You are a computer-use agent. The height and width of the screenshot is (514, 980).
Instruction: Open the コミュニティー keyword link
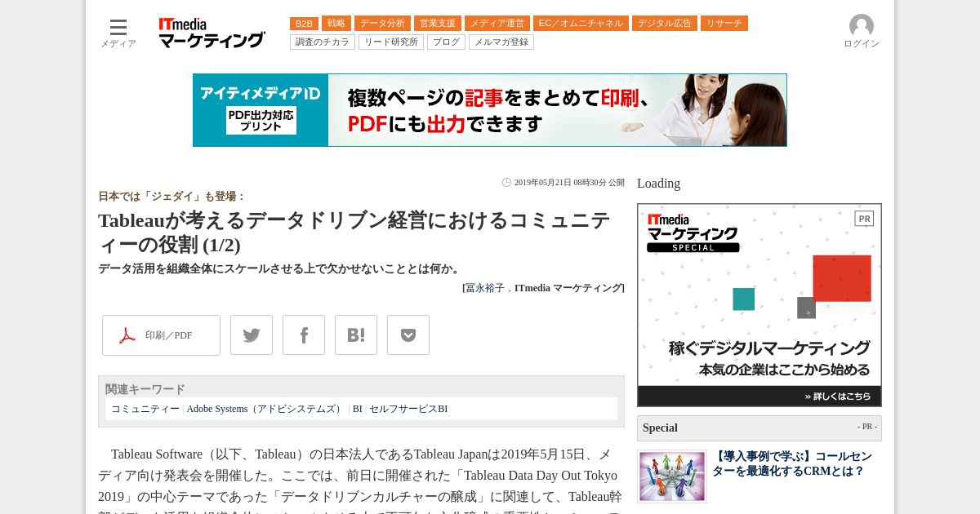145,409
